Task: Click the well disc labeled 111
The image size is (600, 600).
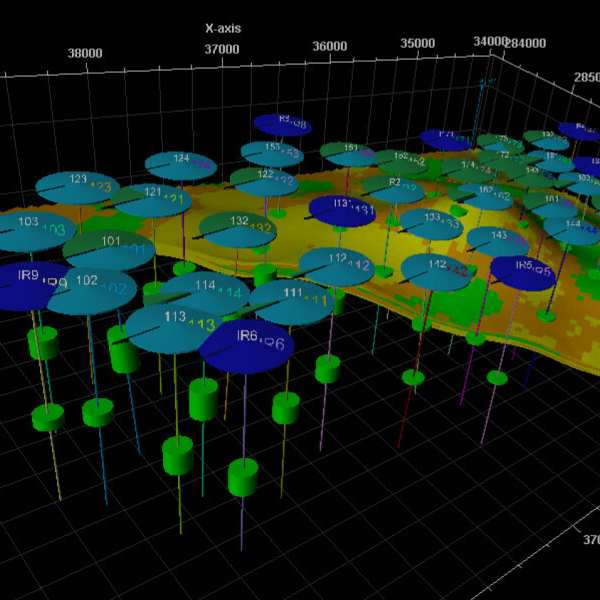Action: point(292,302)
